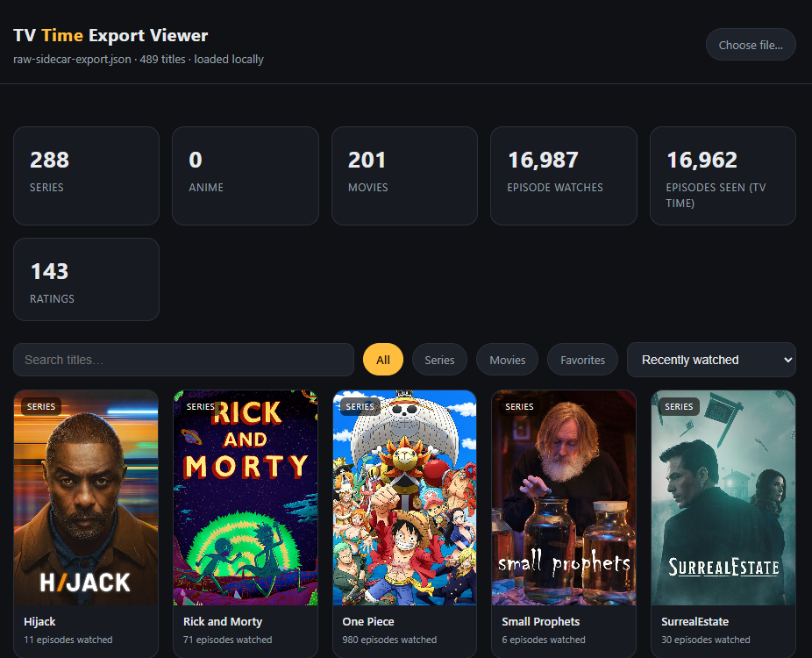Open the One Piece poster
The width and height of the screenshot is (812, 658).
(404, 498)
